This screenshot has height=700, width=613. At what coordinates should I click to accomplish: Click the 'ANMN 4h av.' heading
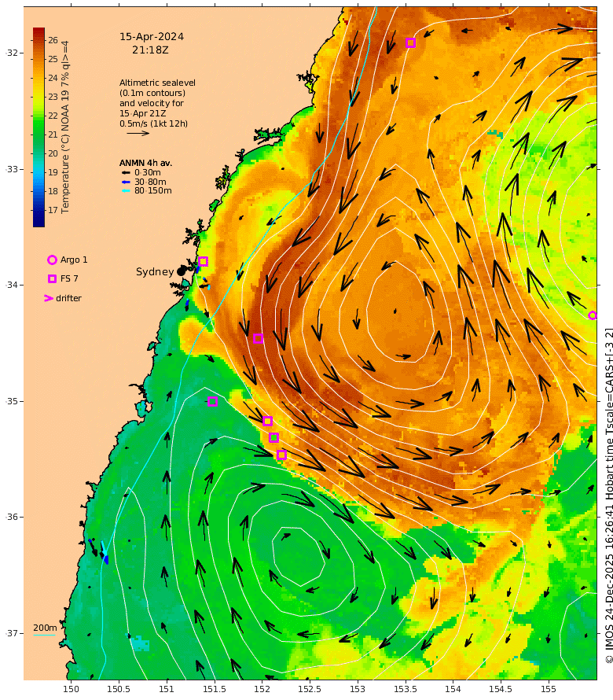coord(145,163)
